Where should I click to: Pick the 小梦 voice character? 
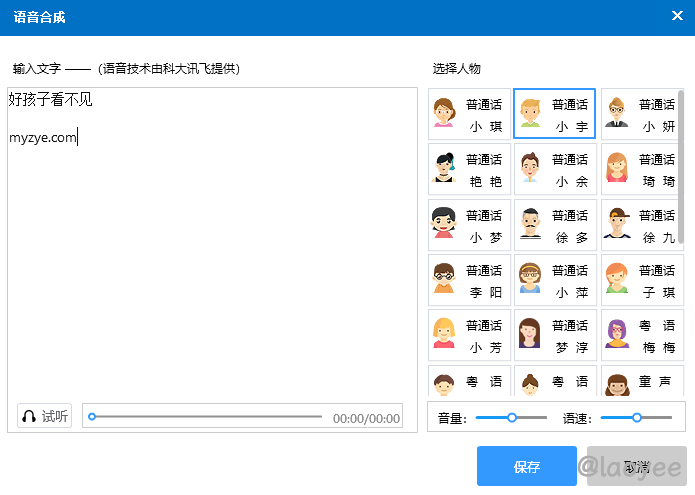469,225
